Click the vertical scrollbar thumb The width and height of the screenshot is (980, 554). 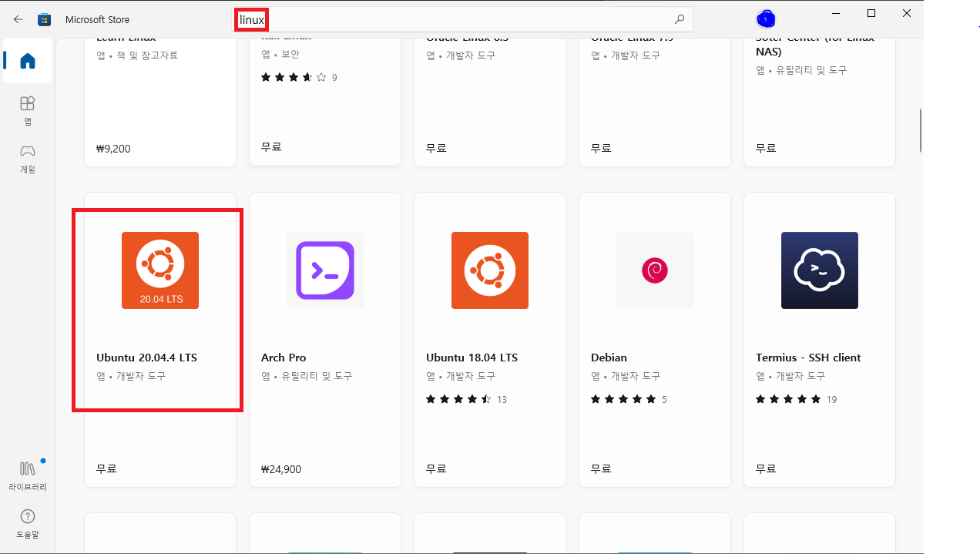[x=920, y=131]
